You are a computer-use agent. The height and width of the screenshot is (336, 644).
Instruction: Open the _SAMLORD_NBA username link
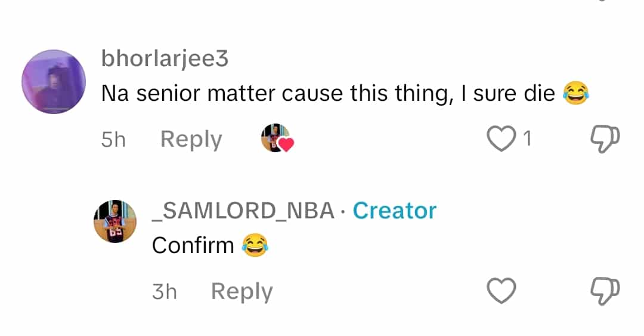243,211
